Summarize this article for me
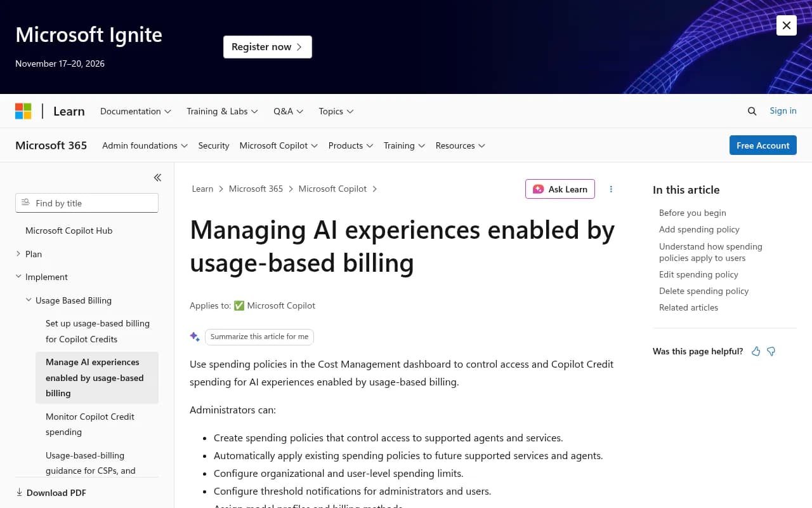 click(x=259, y=337)
